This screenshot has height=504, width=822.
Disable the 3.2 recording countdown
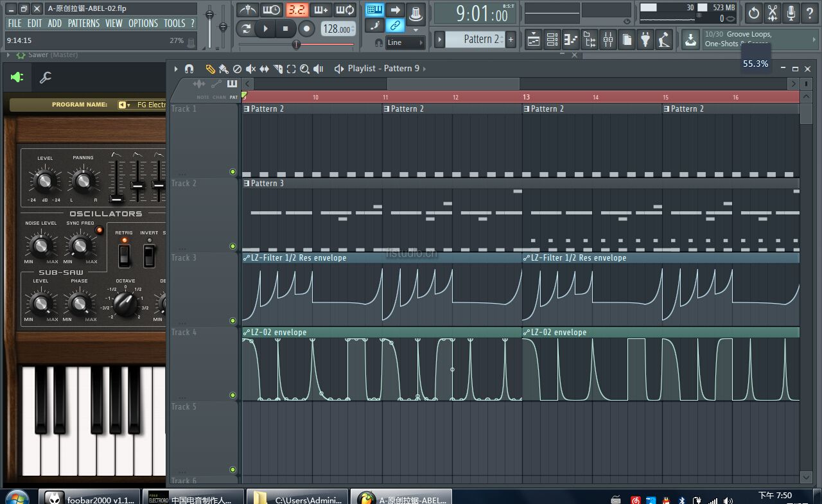[297, 10]
